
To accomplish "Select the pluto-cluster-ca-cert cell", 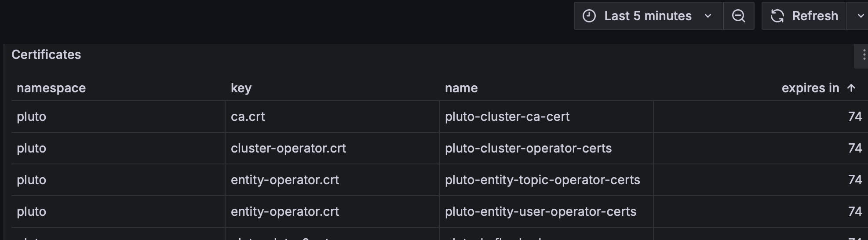I will click(x=546, y=116).
